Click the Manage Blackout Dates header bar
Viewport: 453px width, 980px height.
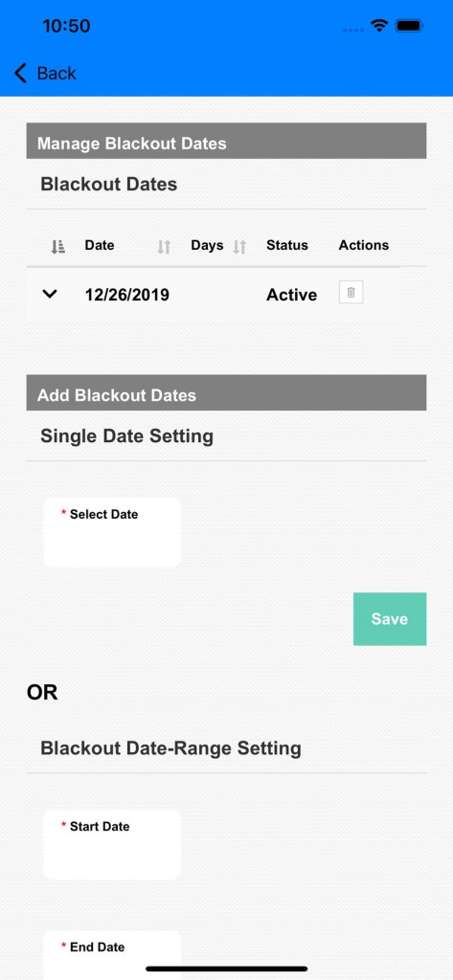pyautogui.click(x=226, y=141)
